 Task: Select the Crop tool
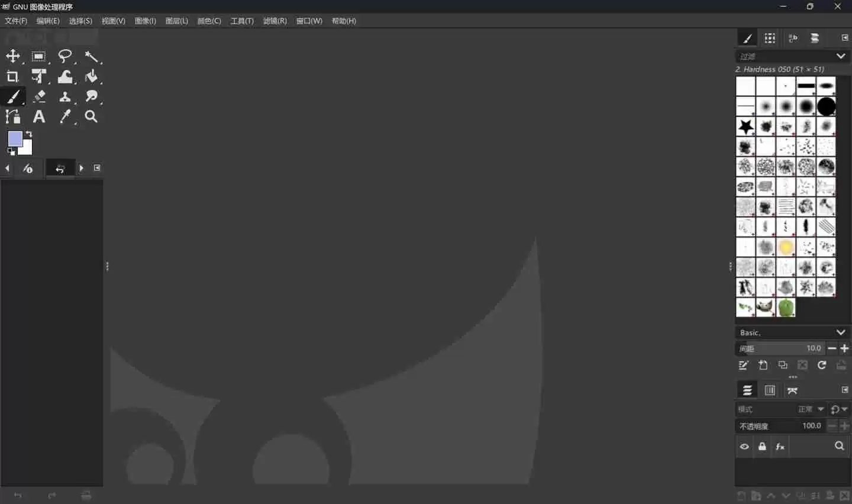click(12, 76)
